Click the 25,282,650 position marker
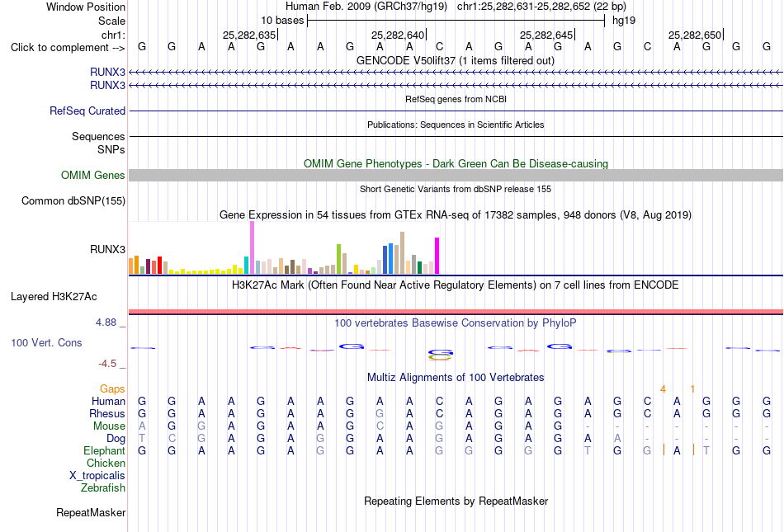This screenshot has width=784, height=532. 696,35
